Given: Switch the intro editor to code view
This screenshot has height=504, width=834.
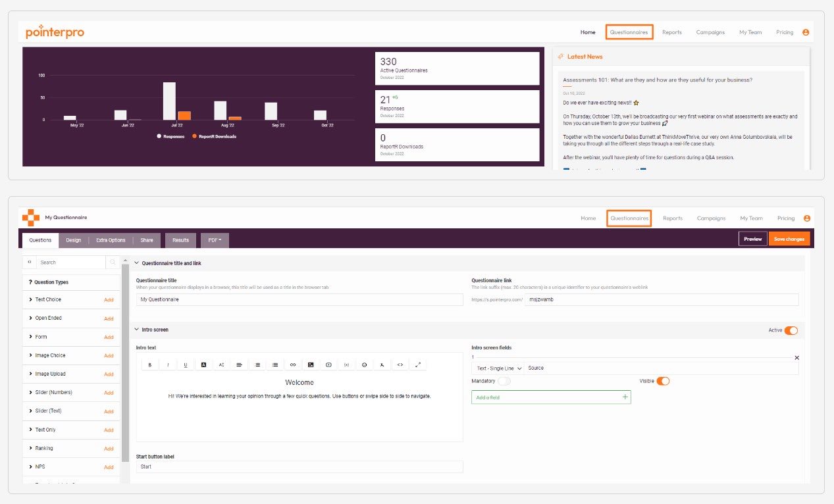Looking at the screenshot, I should (x=400, y=364).
